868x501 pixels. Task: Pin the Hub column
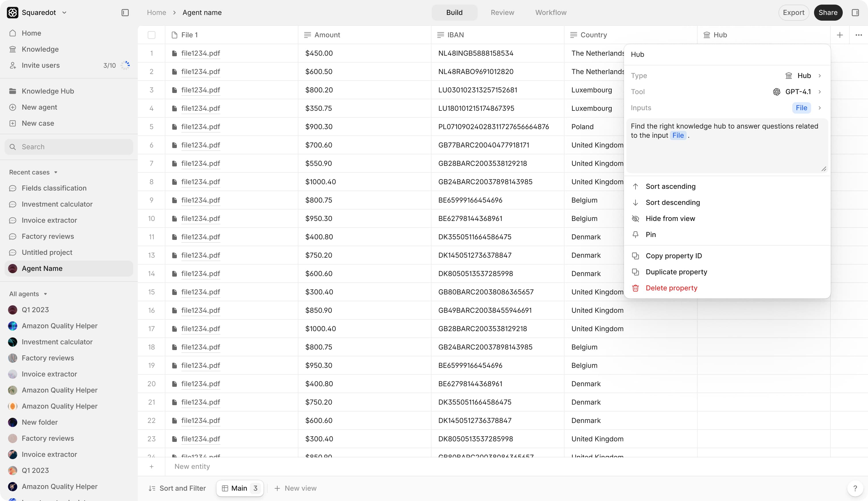coord(650,235)
